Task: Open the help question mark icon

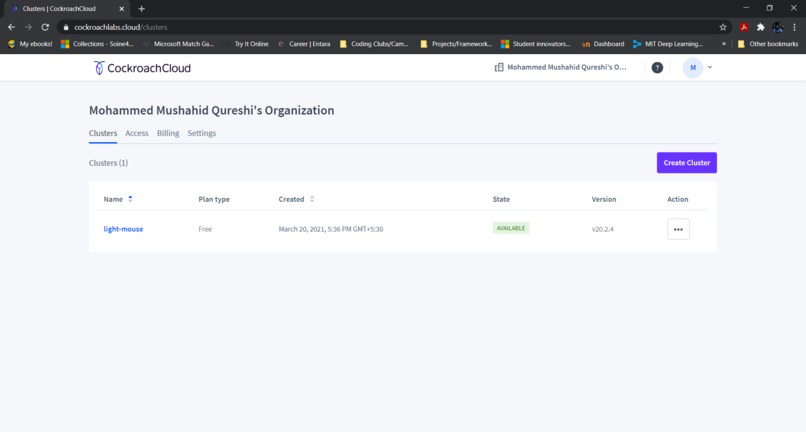Action: pos(657,67)
